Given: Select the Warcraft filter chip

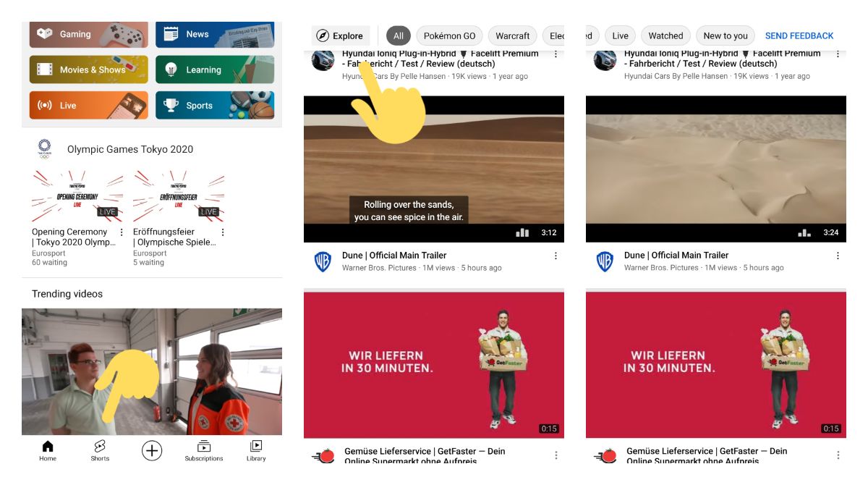Looking at the screenshot, I should 513,35.
